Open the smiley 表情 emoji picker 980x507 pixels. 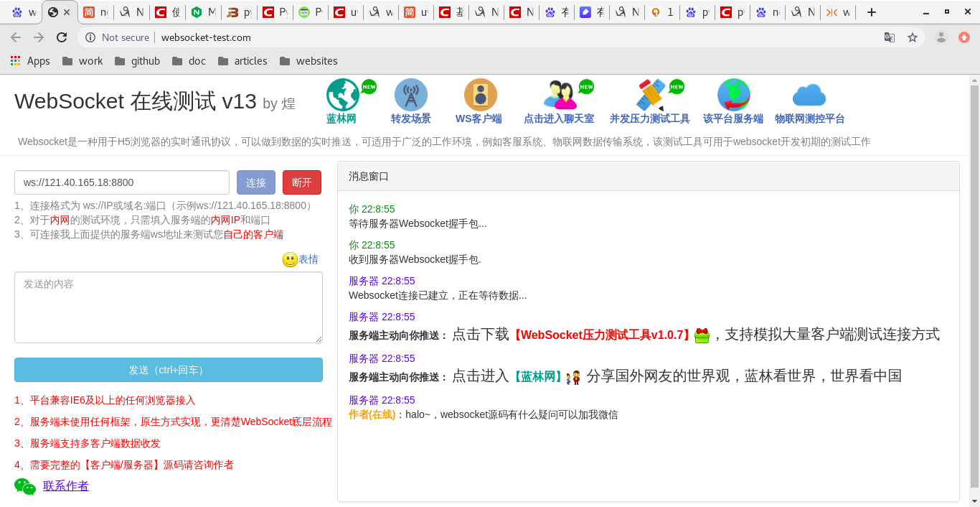[289, 259]
